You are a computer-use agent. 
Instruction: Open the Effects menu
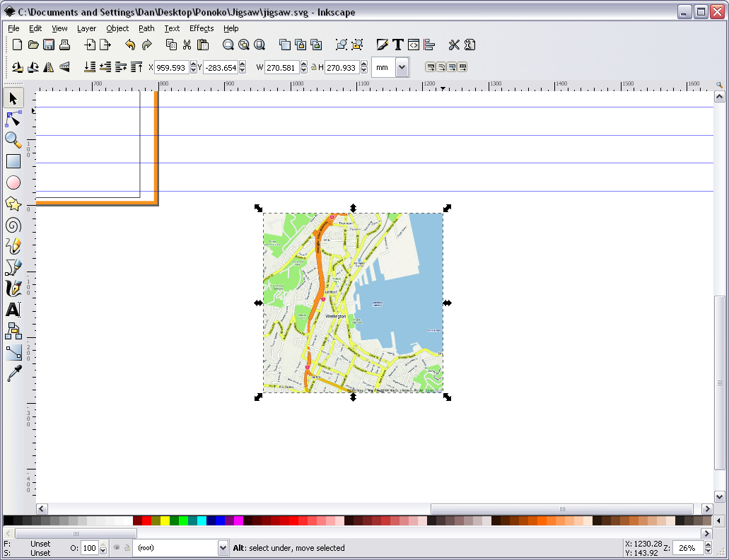point(202,28)
